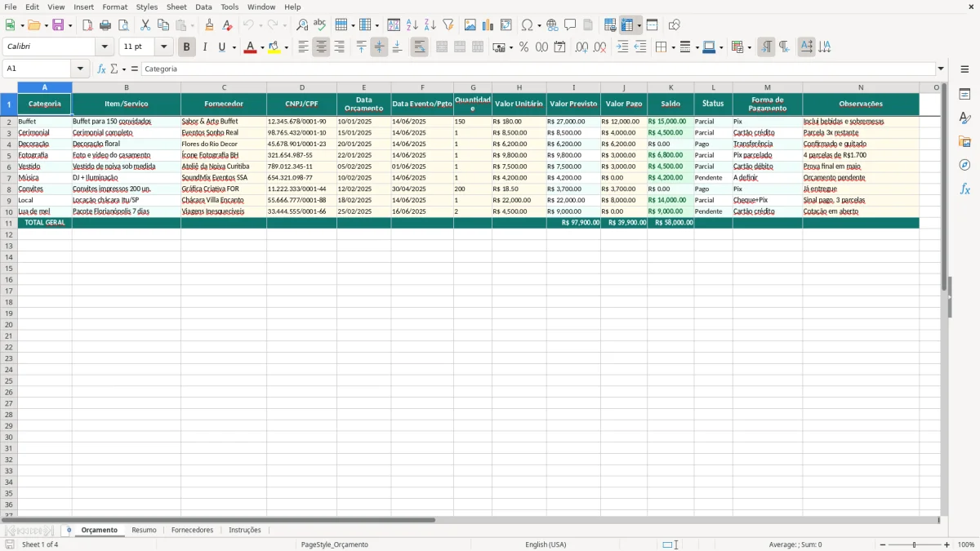Insert a comment icon
Viewport: 980px width, 551px height.
[570, 25]
